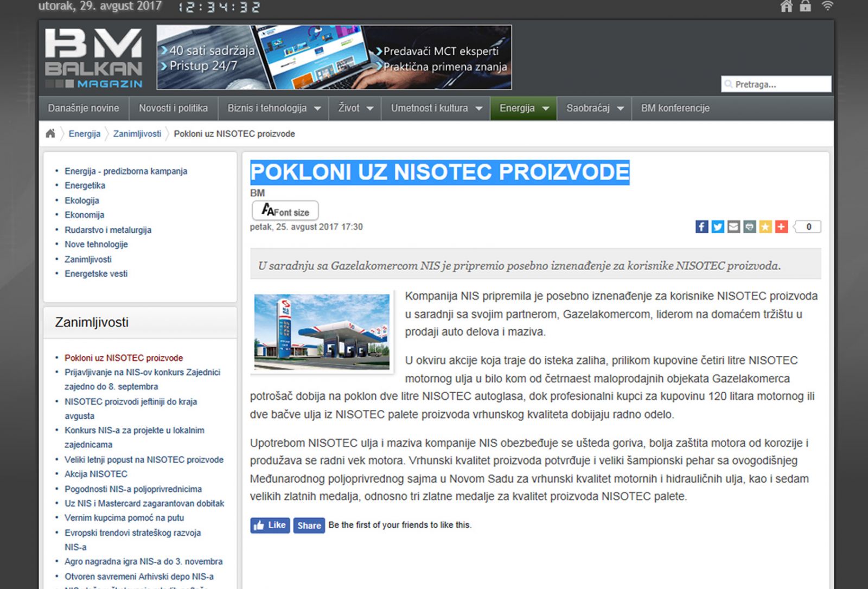This screenshot has height=589, width=868.
Task: Open the Ekologija category link
Action: [x=81, y=200]
